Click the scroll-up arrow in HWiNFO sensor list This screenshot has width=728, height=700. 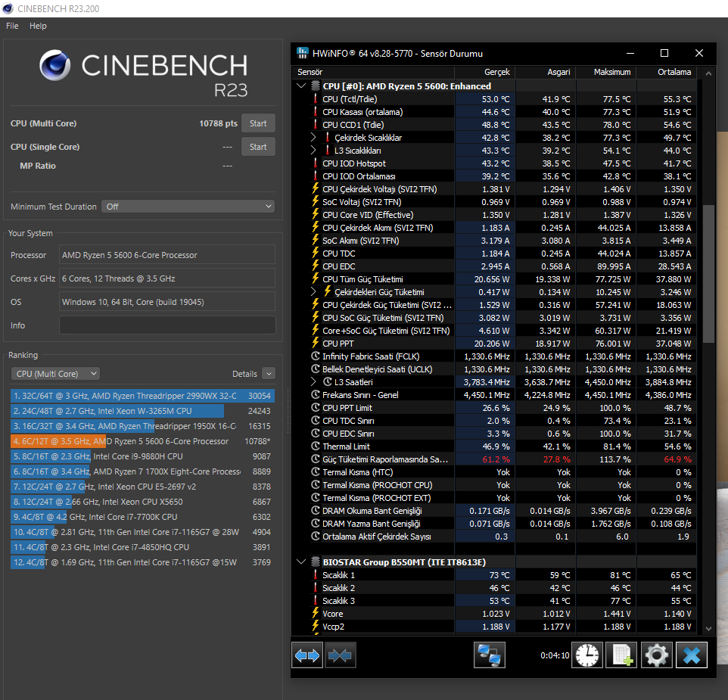tap(708, 73)
